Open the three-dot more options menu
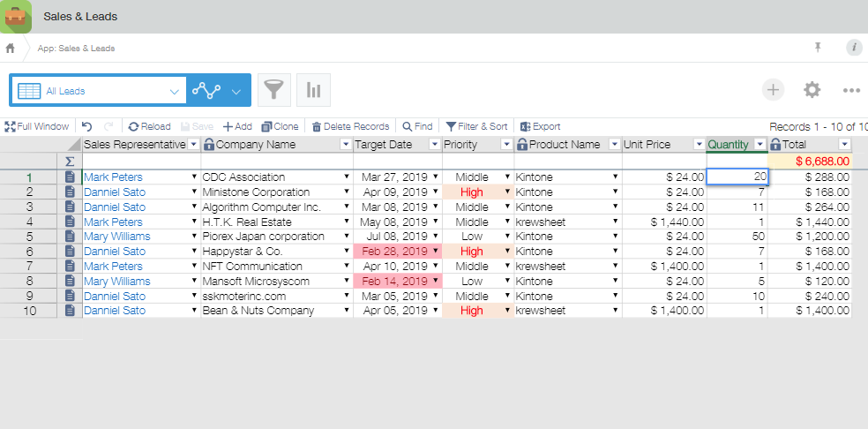 coord(850,89)
